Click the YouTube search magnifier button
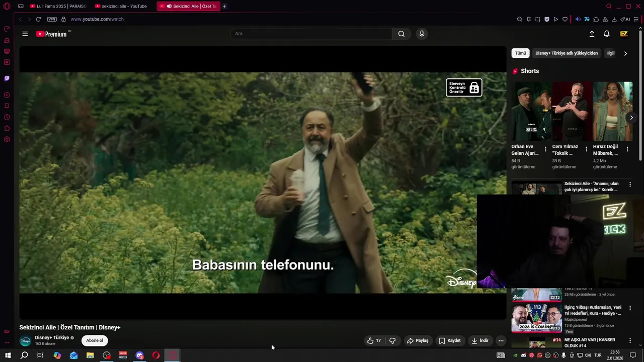 pos(401,34)
